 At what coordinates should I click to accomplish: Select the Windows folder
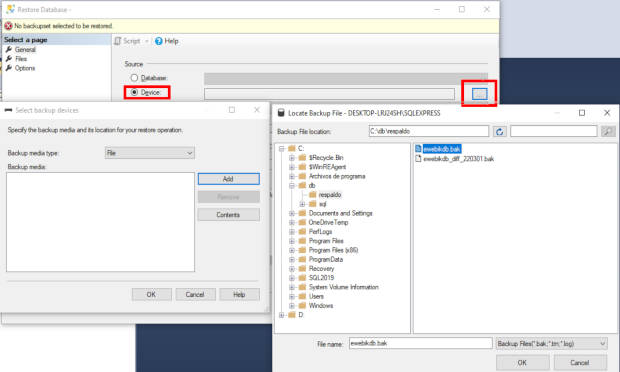pyautogui.click(x=321, y=306)
